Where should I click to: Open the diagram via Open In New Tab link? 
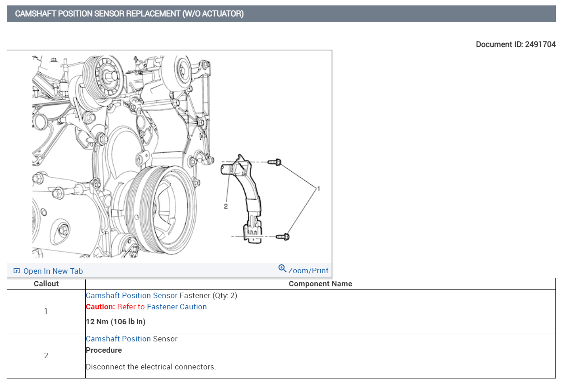tap(53, 271)
